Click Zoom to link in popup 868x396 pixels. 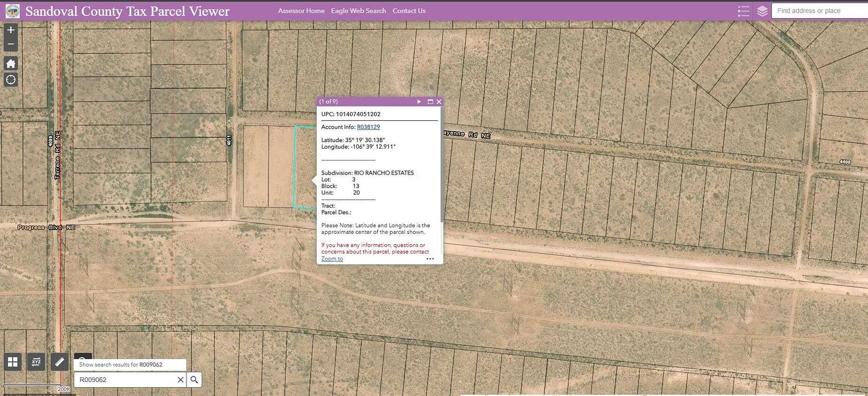(332, 259)
